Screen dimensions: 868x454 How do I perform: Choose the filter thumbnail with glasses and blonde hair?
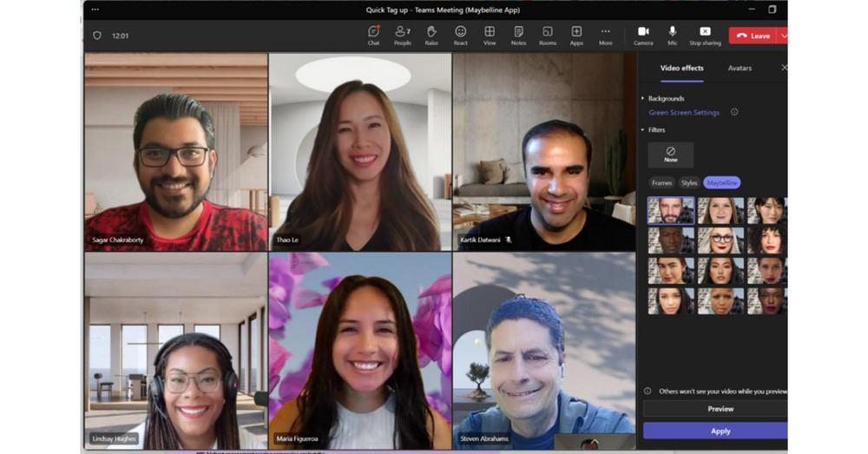coord(720,240)
